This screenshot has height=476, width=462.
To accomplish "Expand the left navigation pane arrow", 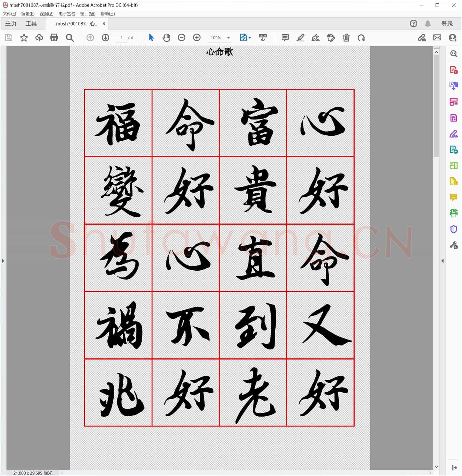I will click(x=3, y=260).
